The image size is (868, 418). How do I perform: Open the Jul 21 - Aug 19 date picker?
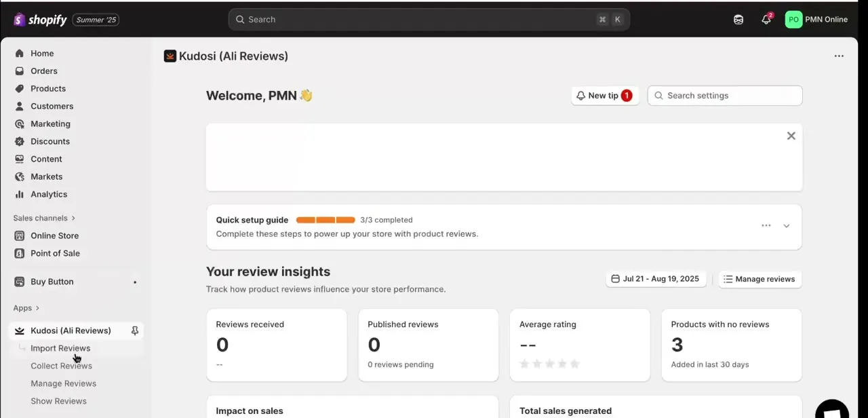tap(656, 279)
